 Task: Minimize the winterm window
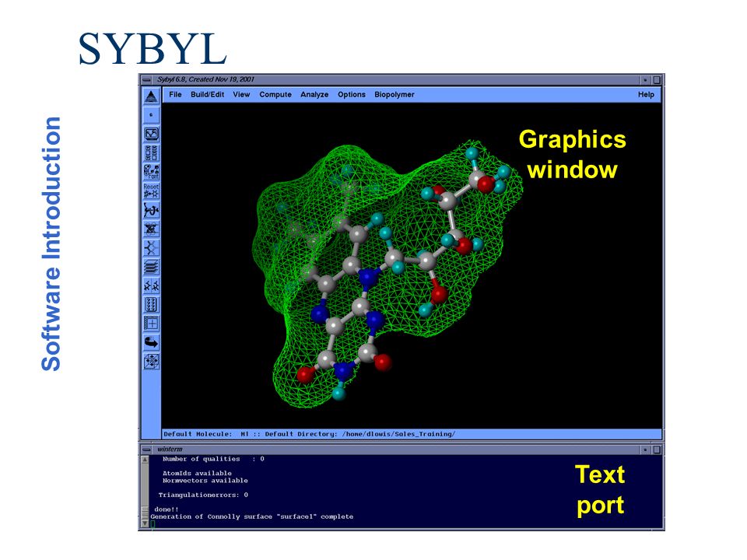tap(646, 449)
